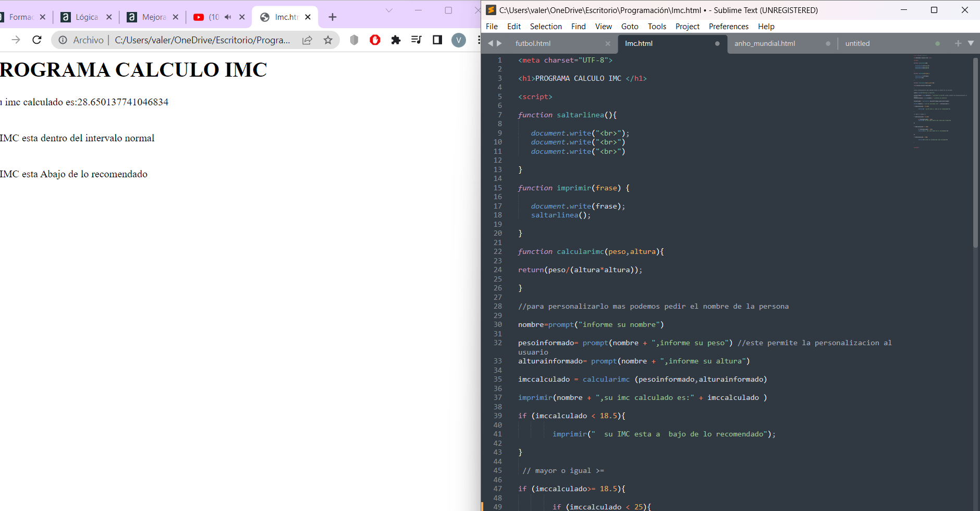Open Sublime tab list dropdown arrow
980x511 pixels.
click(971, 43)
